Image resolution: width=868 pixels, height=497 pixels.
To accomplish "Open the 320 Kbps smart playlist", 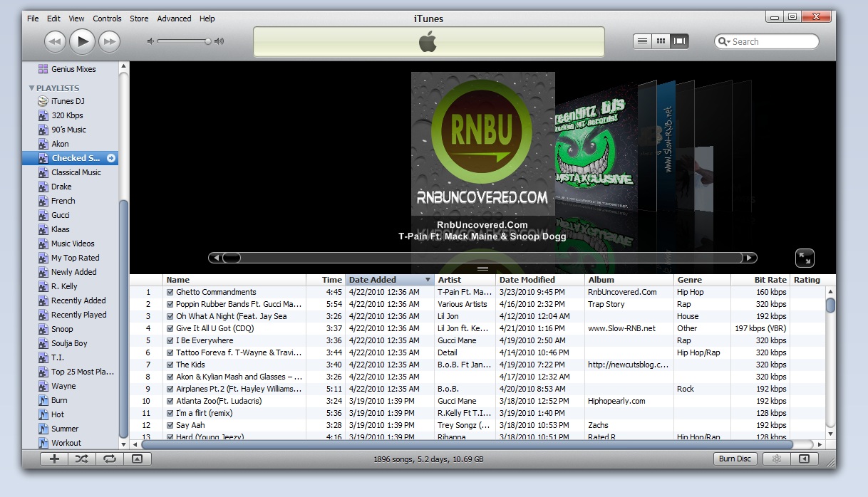I will 67,115.
